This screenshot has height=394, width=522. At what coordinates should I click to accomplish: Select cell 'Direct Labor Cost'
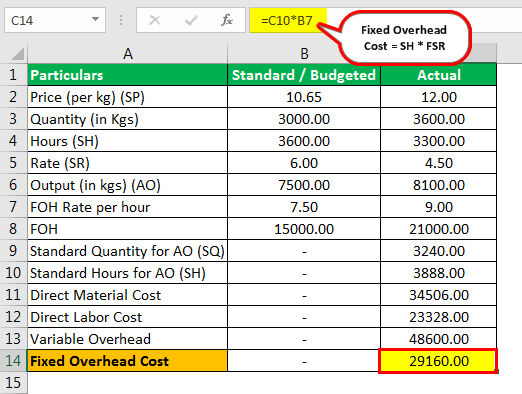pyautogui.click(x=128, y=317)
